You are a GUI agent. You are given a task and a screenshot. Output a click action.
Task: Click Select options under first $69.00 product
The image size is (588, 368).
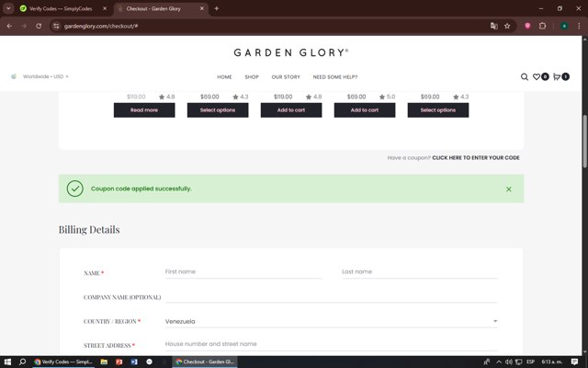[x=218, y=110]
